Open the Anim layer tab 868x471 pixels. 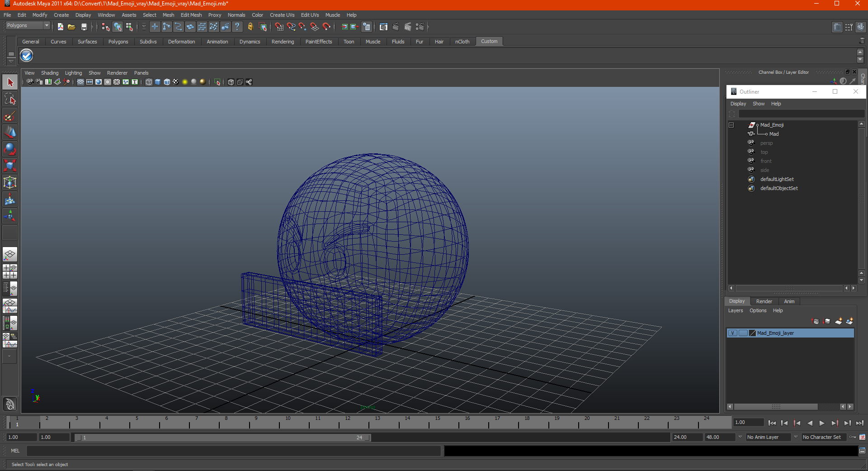click(x=789, y=301)
